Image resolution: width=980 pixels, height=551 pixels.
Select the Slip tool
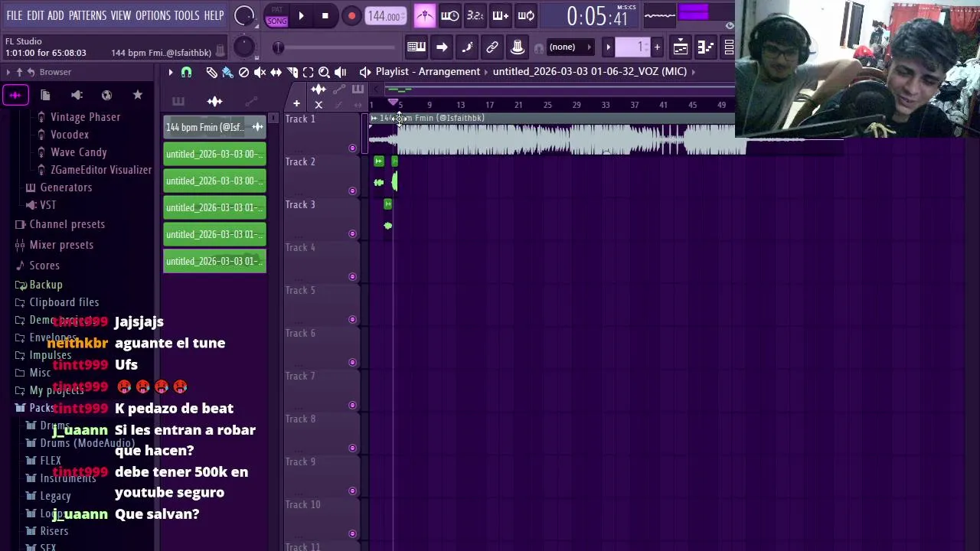click(276, 72)
